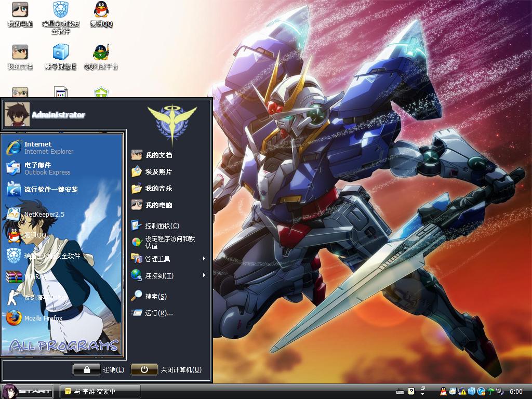Switch to 与 李维 交谈中 taskbar window
This screenshot has width=532, height=399.
point(100,392)
